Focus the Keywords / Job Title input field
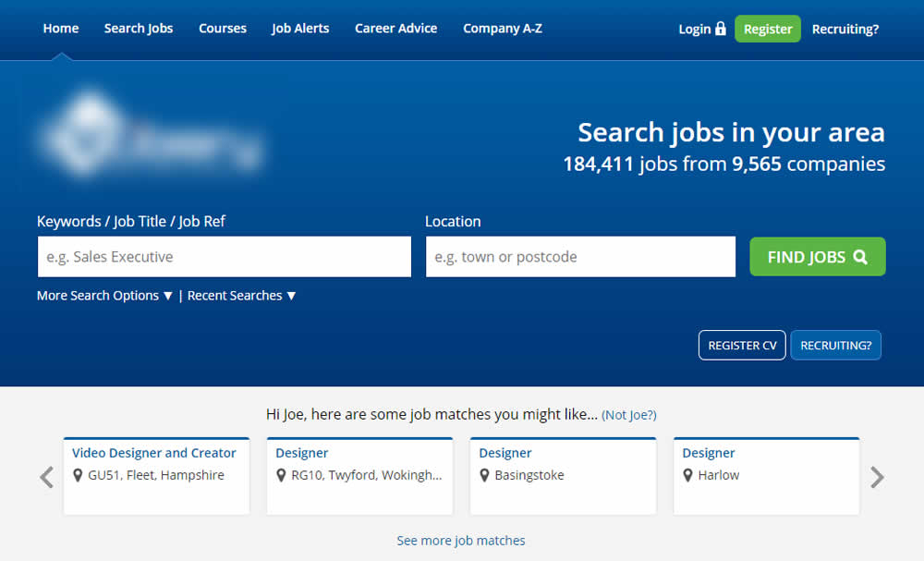Image resolution: width=924 pixels, height=561 pixels. (224, 257)
